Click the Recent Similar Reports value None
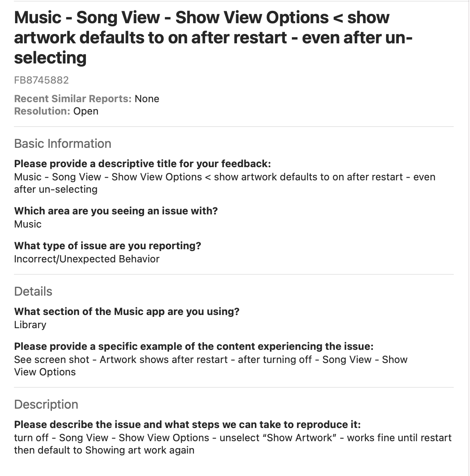This screenshot has height=476, width=470. pyautogui.click(x=147, y=99)
